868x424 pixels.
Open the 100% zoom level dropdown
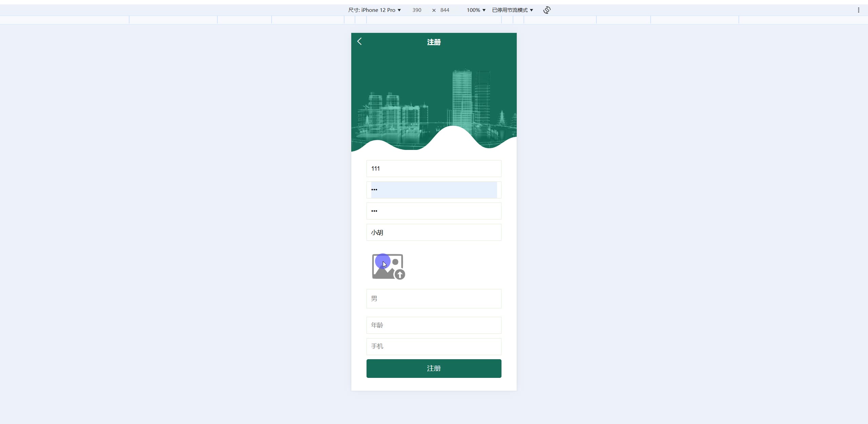click(x=476, y=10)
